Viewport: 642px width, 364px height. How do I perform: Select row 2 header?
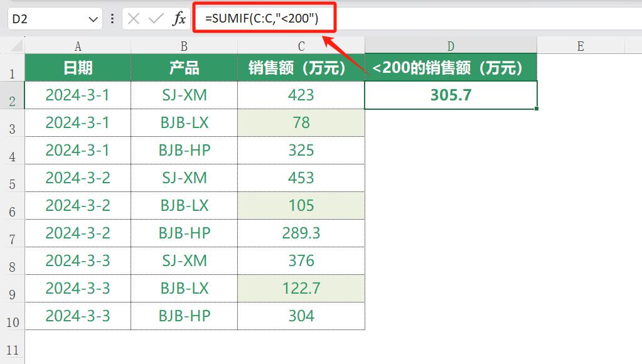pyautogui.click(x=13, y=95)
